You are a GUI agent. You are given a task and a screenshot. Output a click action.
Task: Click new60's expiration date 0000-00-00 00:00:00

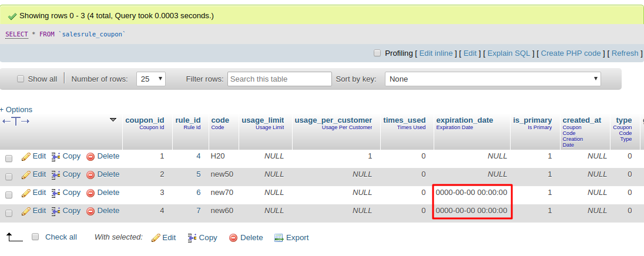tap(471, 211)
